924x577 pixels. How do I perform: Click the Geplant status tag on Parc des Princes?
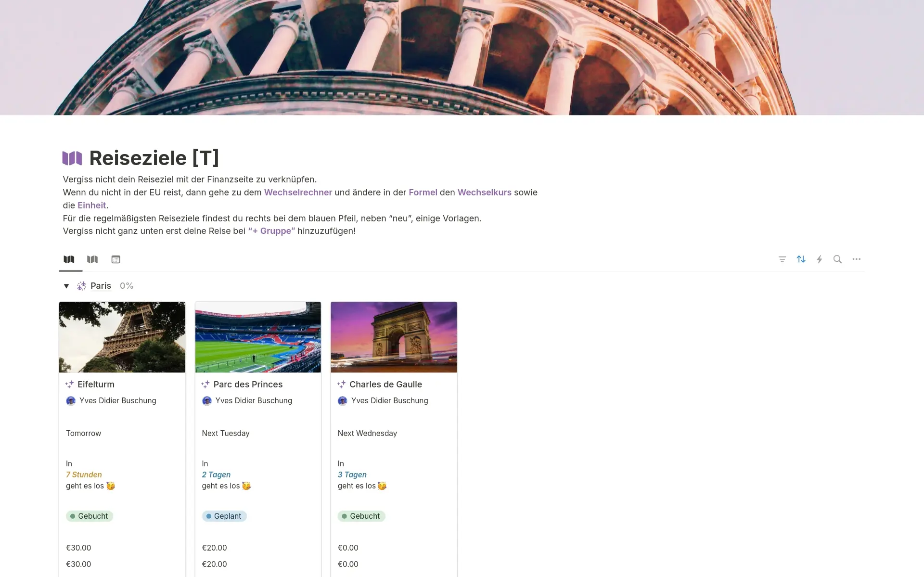(224, 516)
